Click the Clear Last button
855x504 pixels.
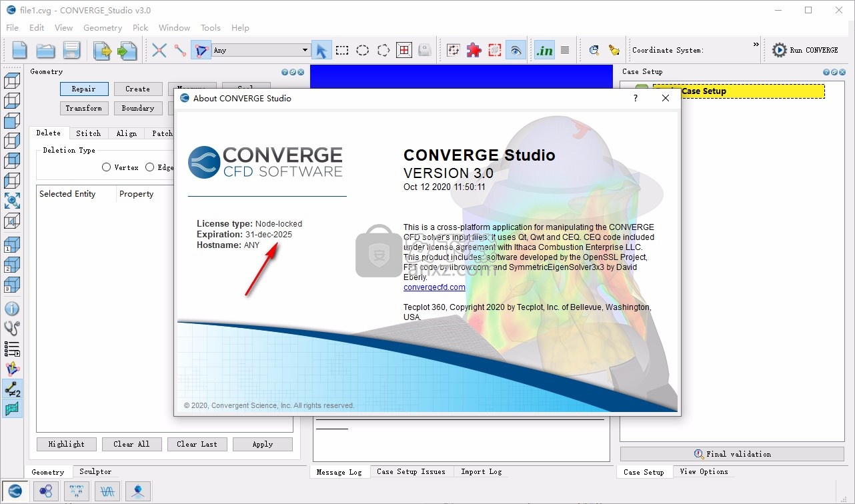[x=197, y=444]
